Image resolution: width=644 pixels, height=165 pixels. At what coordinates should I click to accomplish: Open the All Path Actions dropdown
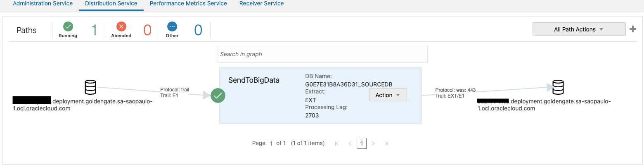(579, 29)
